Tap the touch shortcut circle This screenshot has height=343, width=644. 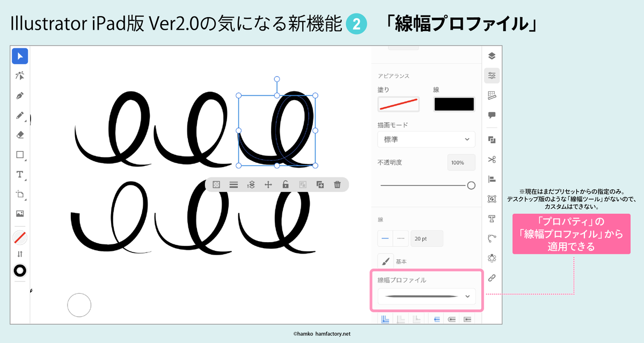point(79,305)
